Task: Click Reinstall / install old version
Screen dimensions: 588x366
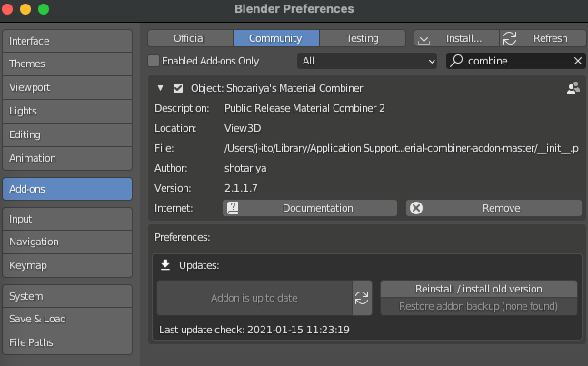Action: pos(479,289)
